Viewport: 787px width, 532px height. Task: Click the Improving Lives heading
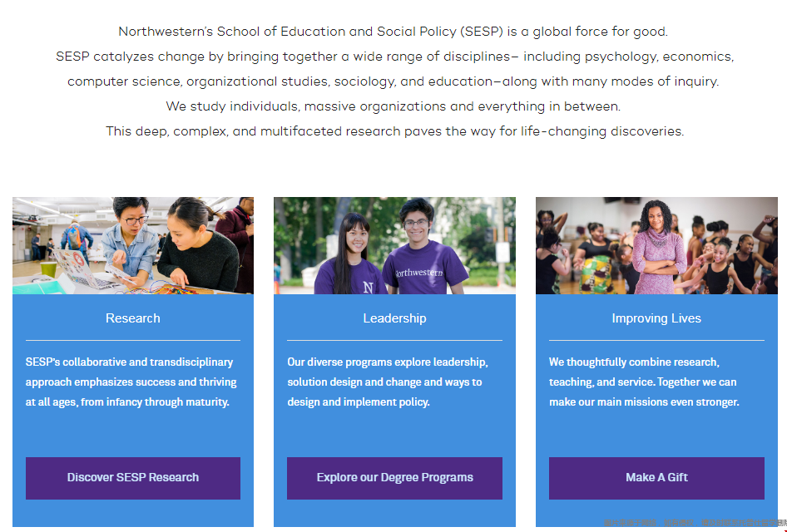click(656, 318)
